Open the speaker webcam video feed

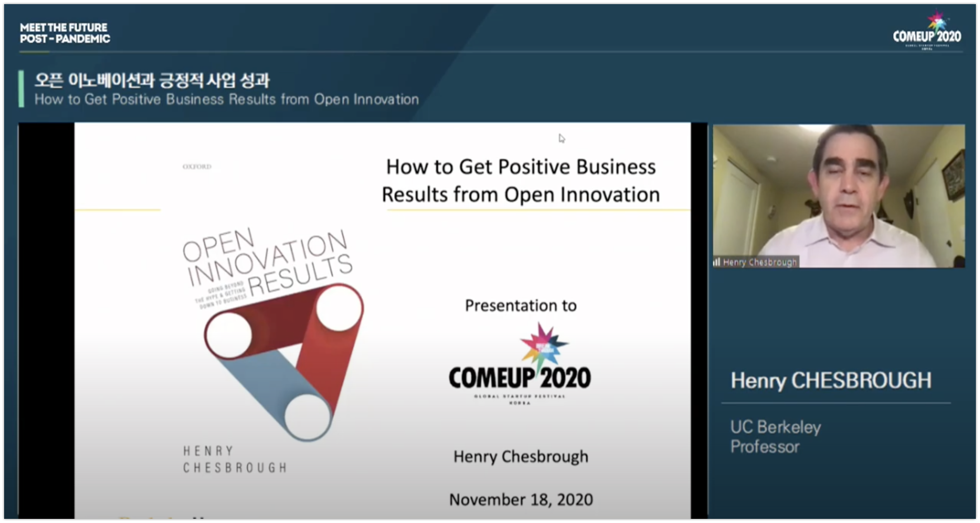pos(839,196)
